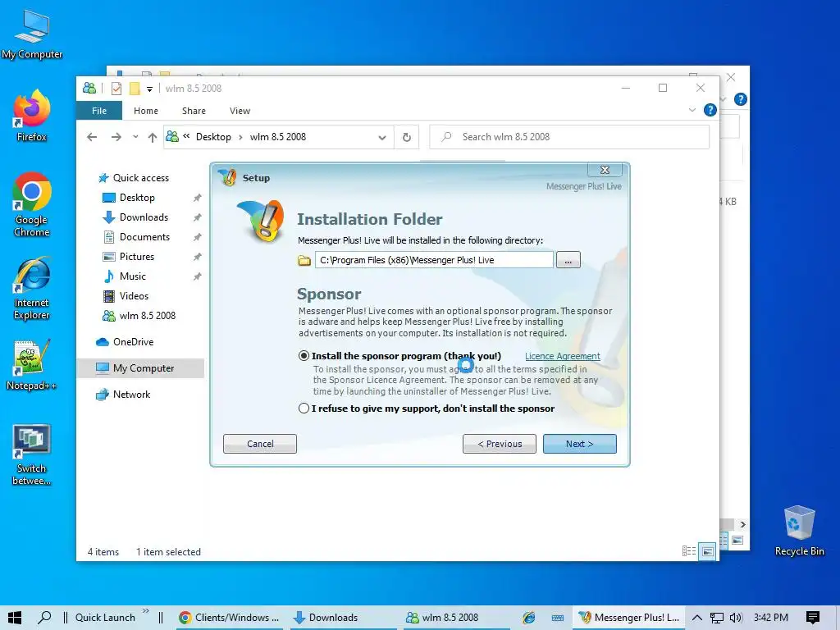Select OneDrive in the navigation pane

[x=133, y=342]
